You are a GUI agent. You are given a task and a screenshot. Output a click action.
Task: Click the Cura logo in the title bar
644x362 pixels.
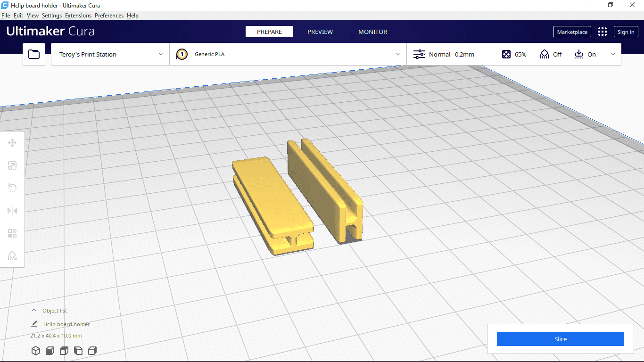click(x=5, y=5)
